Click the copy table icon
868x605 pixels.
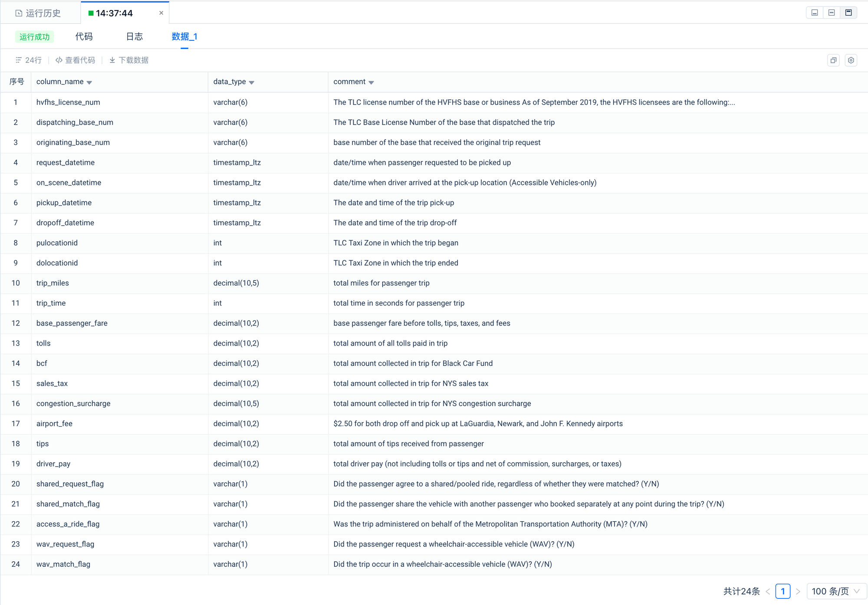coord(833,60)
